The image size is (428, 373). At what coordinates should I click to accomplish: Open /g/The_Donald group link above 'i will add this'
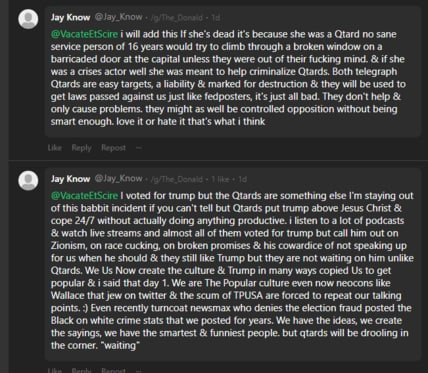click(177, 18)
